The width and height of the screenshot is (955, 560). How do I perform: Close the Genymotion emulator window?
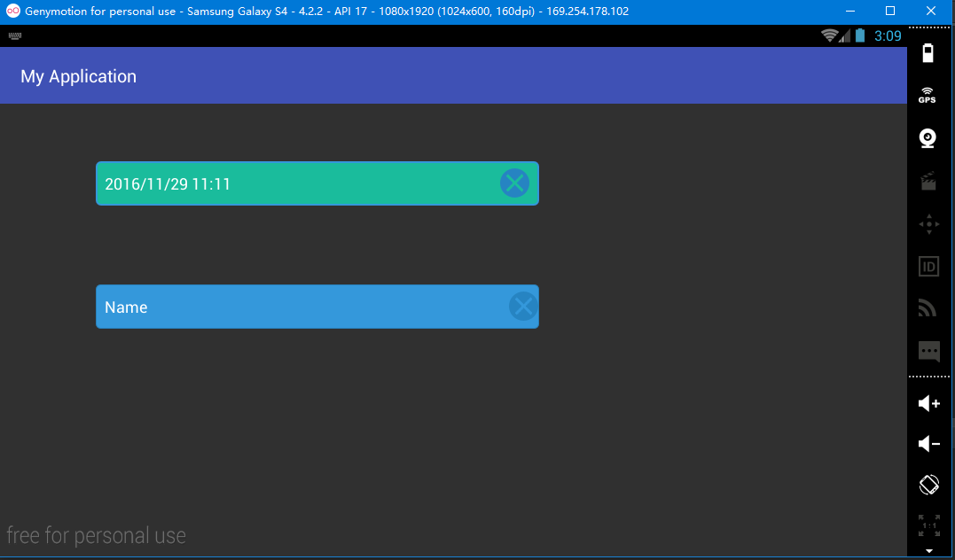click(x=931, y=11)
